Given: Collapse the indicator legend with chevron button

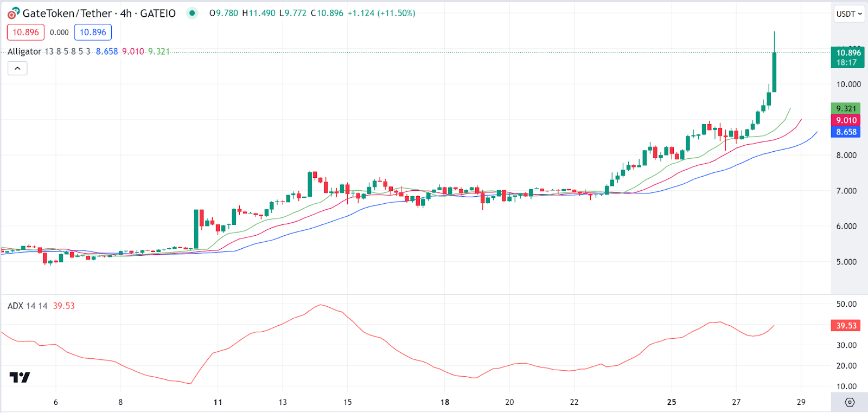Looking at the screenshot, I should (x=17, y=68).
